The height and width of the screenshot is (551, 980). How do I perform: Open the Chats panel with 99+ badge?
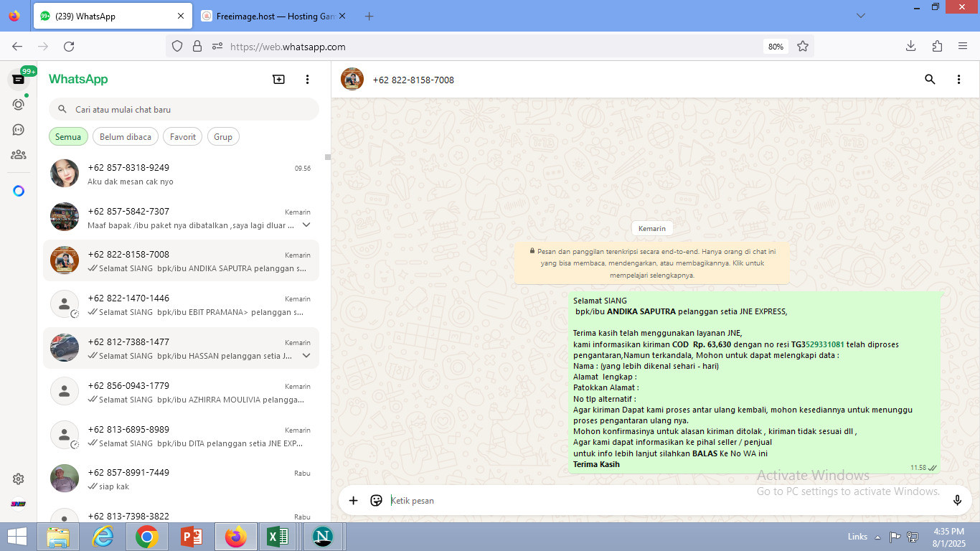pos(19,79)
